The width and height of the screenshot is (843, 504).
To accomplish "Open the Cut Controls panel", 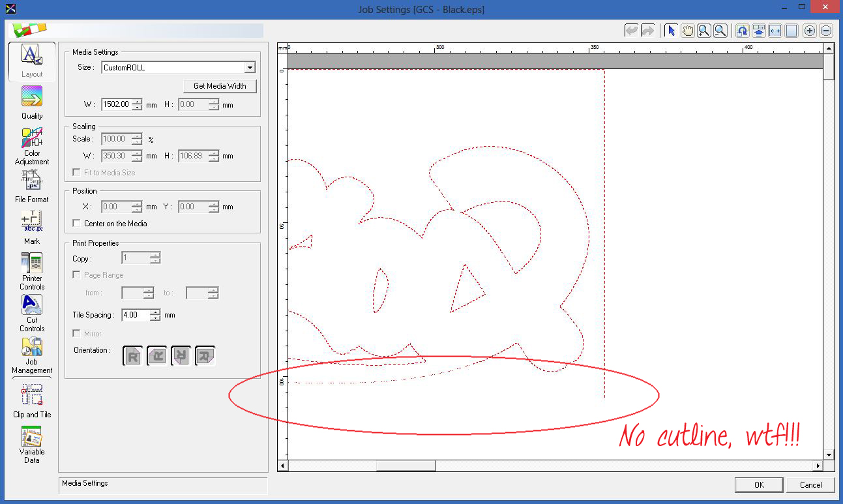I will (x=31, y=312).
